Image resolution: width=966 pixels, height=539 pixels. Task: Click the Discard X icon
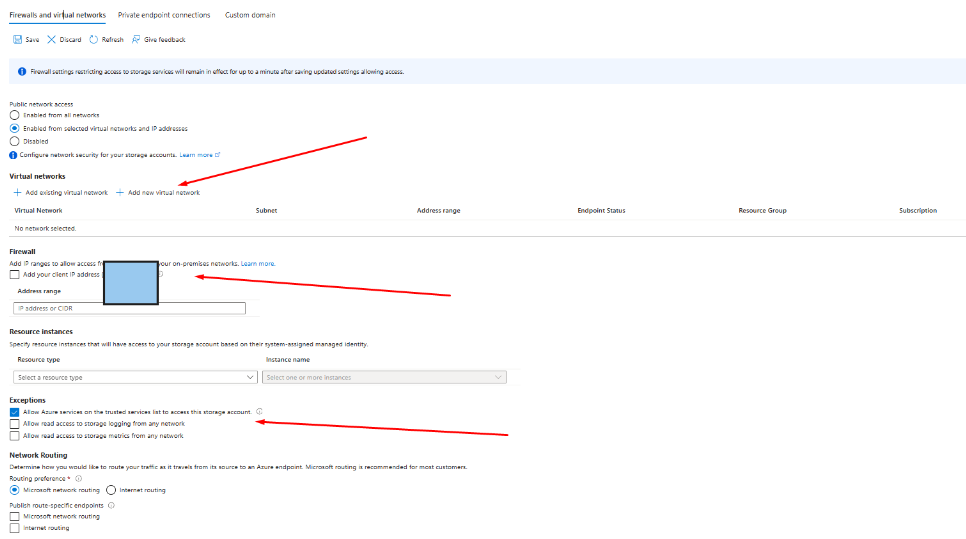click(51, 39)
